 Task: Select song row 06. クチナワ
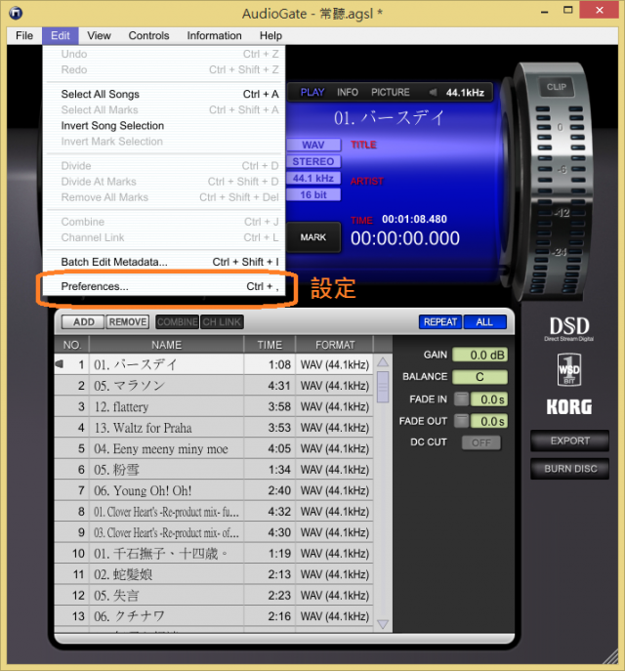point(214,616)
